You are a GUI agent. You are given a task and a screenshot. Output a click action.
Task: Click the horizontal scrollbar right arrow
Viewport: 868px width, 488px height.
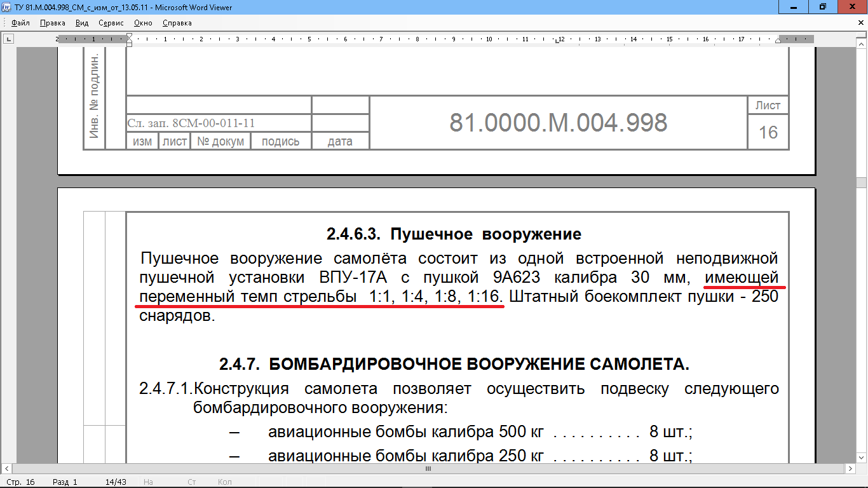click(851, 469)
